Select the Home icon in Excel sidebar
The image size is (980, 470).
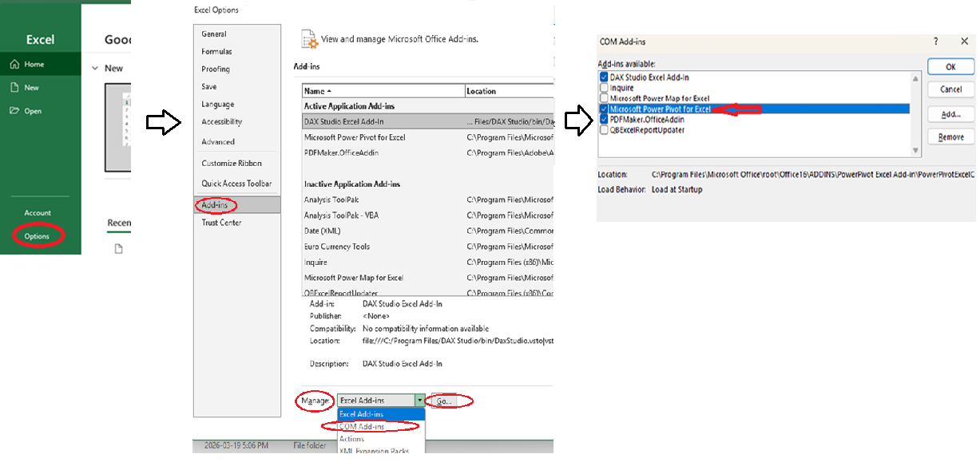click(x=14, y=64)
